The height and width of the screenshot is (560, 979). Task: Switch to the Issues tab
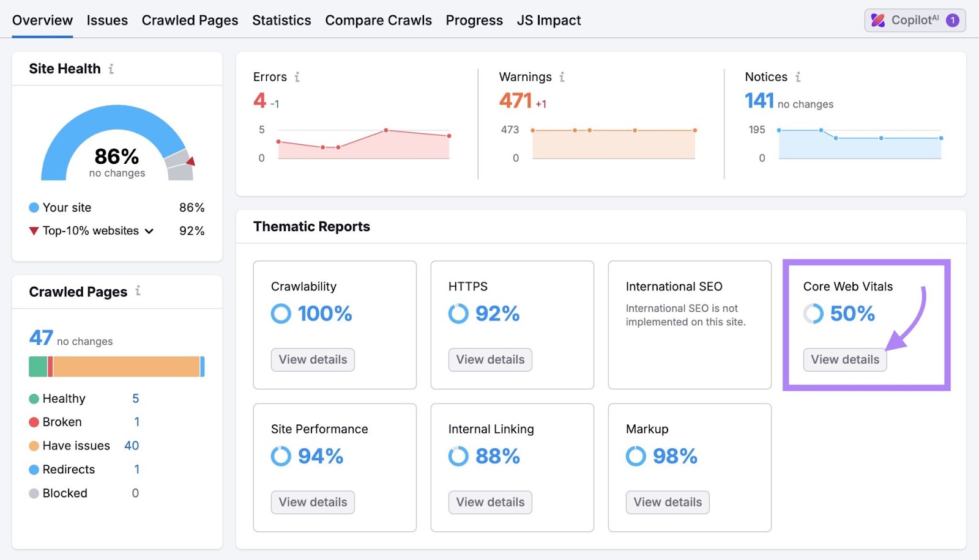(x=107, y=20)
